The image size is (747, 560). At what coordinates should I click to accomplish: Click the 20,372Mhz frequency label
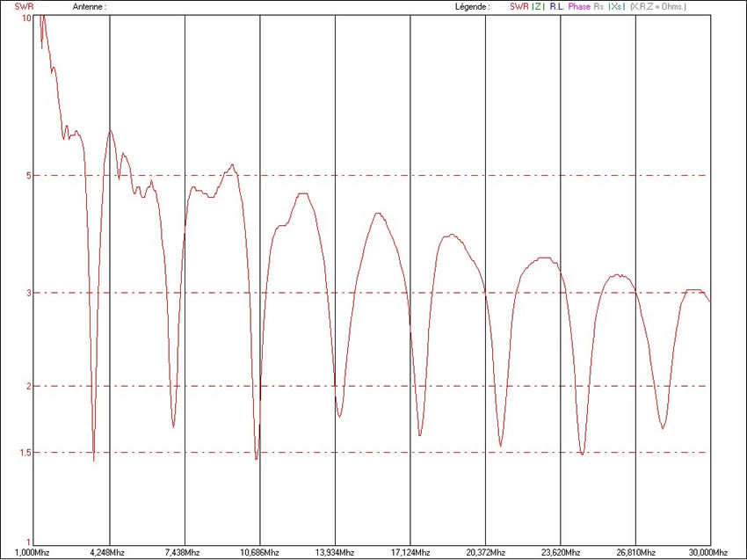(x=485, y=553)
